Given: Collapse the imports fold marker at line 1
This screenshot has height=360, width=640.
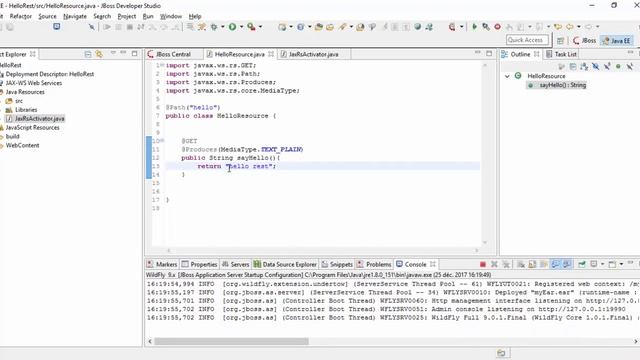Looking at the screenshot, I should click(x=162, y=65).
